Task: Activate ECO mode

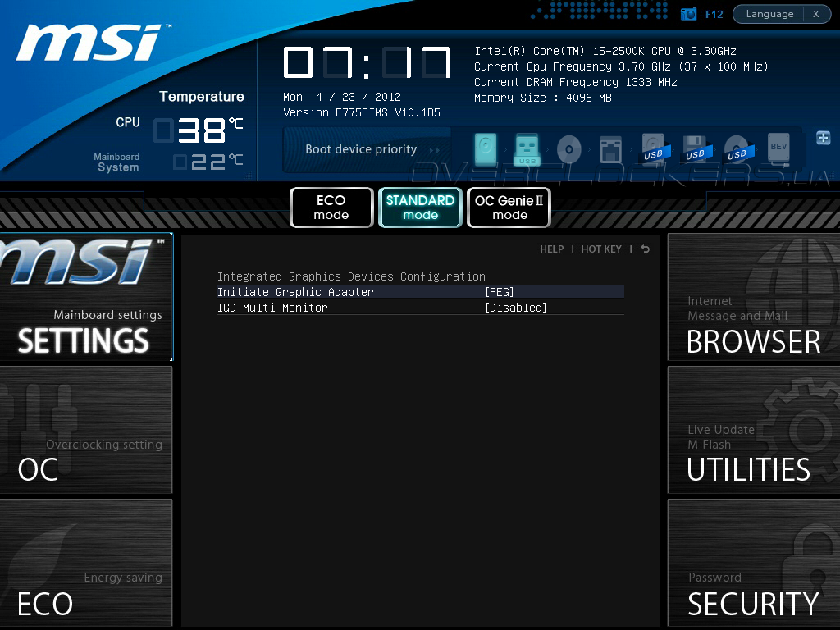Action: 331,208
